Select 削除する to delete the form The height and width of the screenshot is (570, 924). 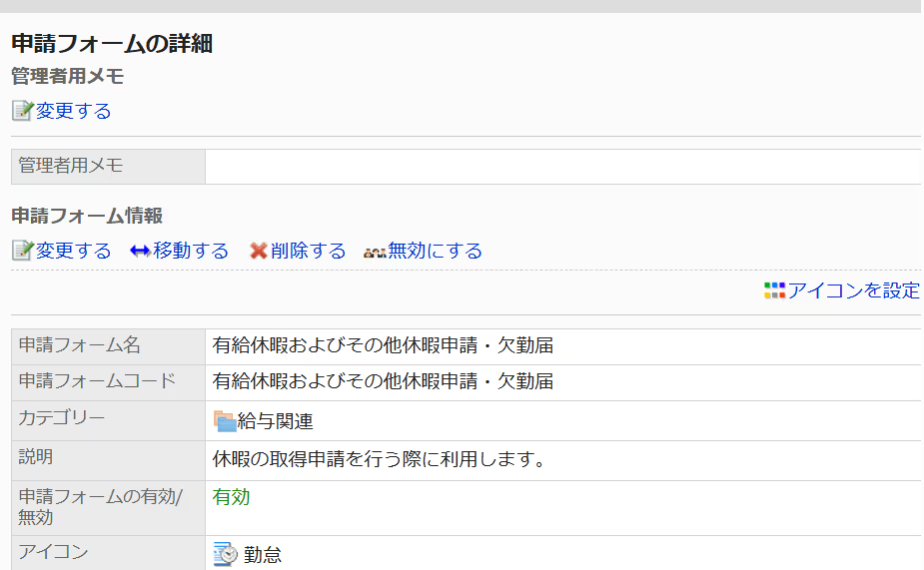(308, 251)
